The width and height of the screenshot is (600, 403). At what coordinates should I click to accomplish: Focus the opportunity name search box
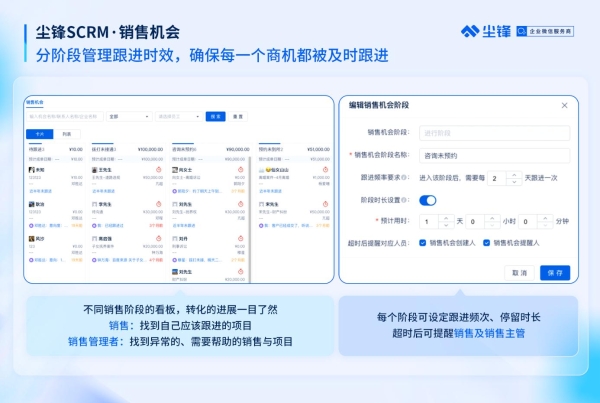coord(65,116)
